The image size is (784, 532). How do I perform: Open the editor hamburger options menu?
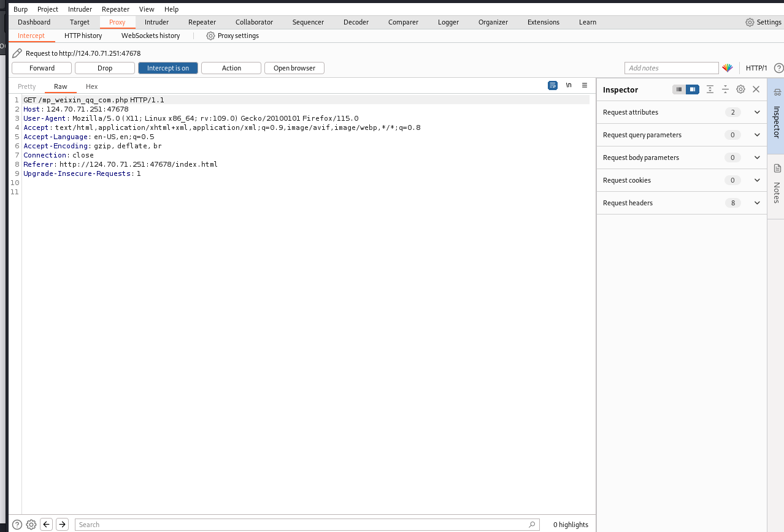click(585, 85)
